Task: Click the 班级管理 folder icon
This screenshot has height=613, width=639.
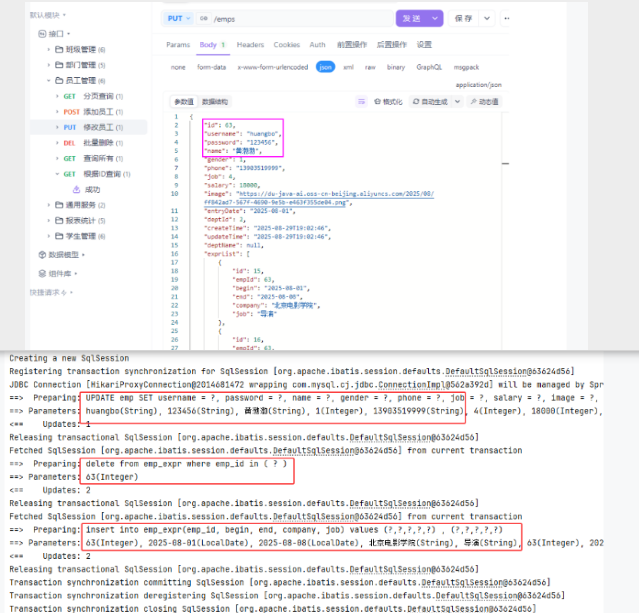Action: 59,49
